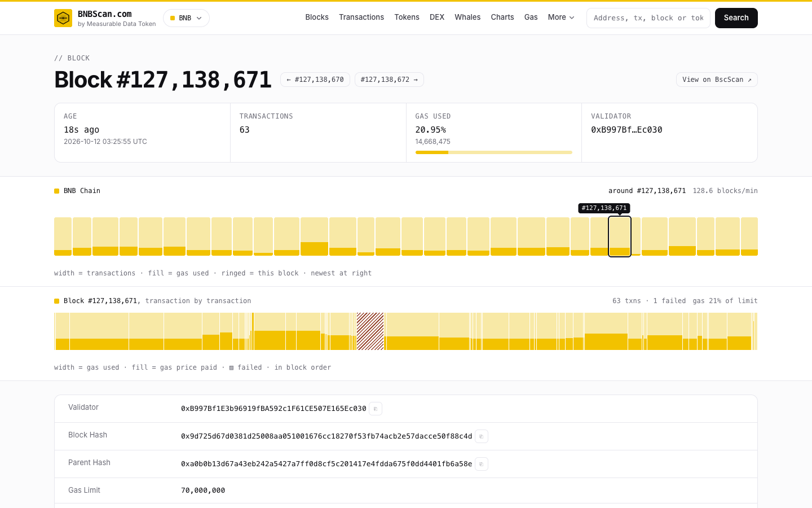
Task: Click the hatched failed transaction segment
Action: pyautogui.click(x=370, y=331)
